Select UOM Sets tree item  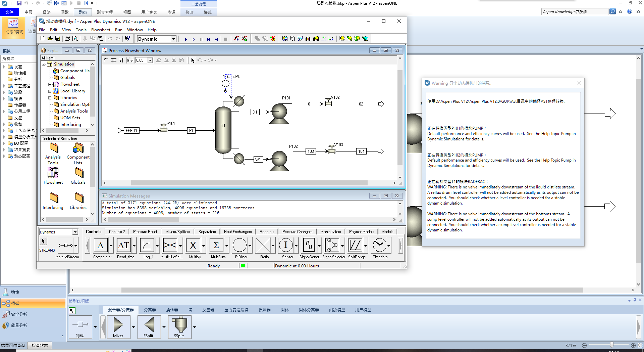pyautogui.click(x=67, y=118)
